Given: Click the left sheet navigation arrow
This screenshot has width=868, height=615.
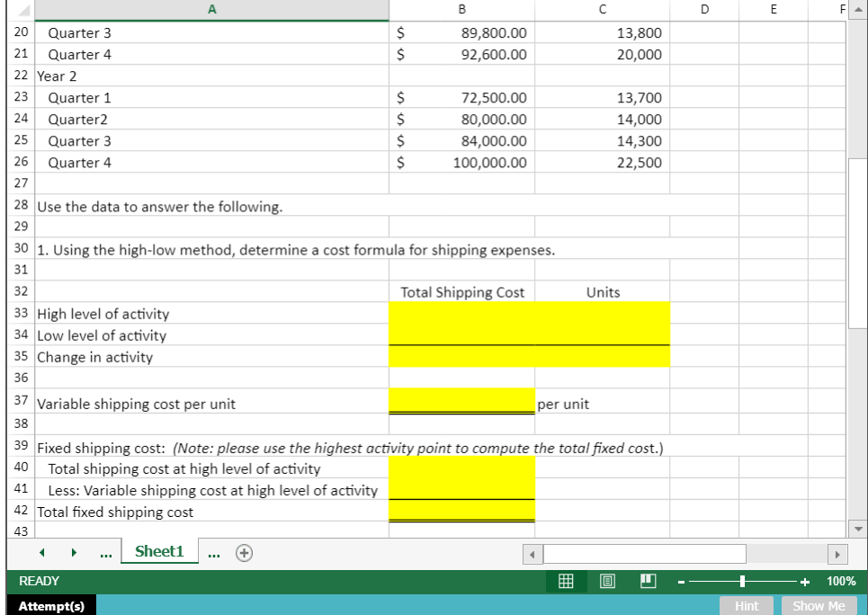Looking at the screenshot, I should [x=41, y=553].
